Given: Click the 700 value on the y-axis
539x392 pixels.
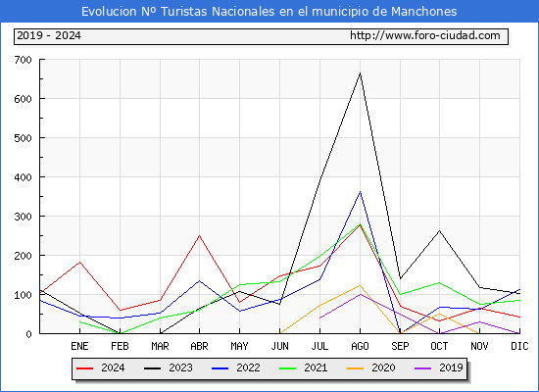Looking at the screenshot, I should [x=24, y=60].
